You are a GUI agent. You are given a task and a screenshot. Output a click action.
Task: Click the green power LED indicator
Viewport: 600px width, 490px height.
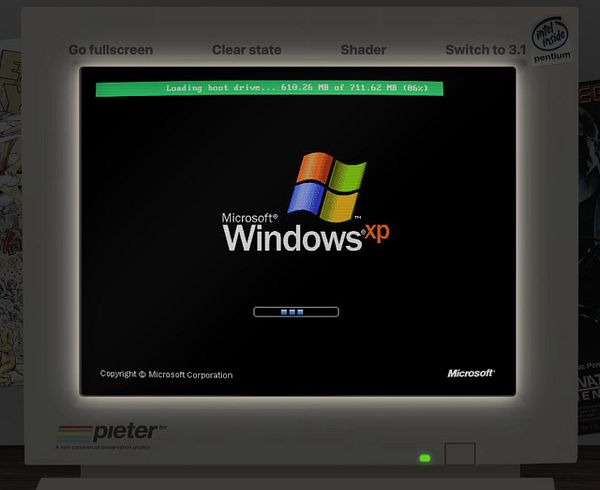pos(425,458)
